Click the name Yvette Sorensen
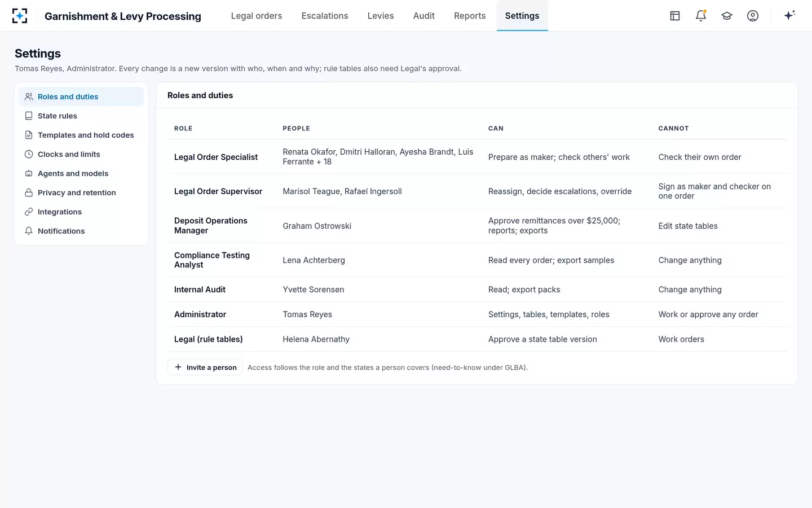 (314, 290)
